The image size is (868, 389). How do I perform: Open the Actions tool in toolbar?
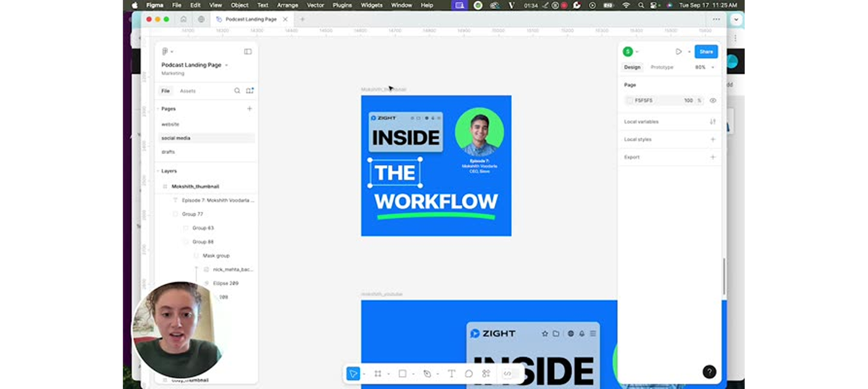pyautogui.click(x=486, y=374)
